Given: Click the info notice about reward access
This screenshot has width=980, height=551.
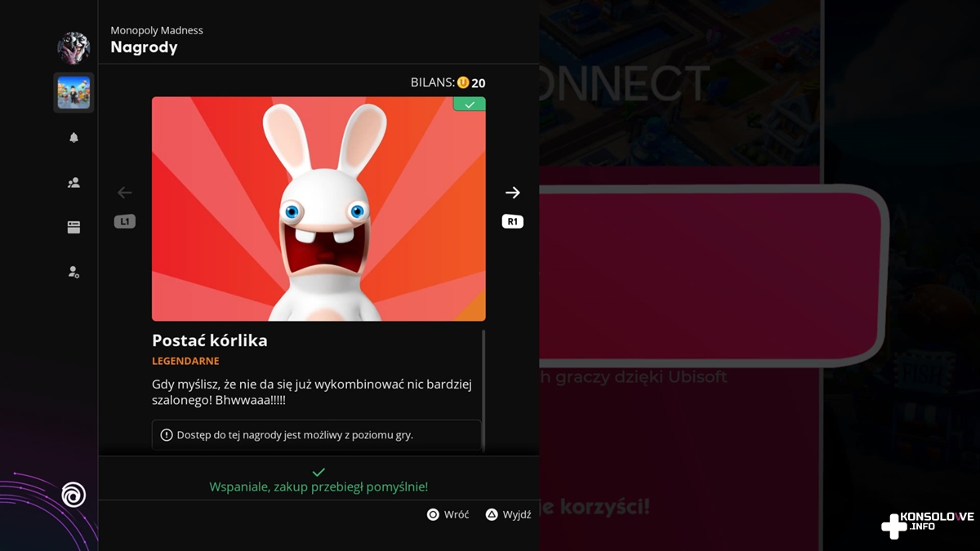Looking at the screenshot, I should pyautogui.click(x=317, y=435).
